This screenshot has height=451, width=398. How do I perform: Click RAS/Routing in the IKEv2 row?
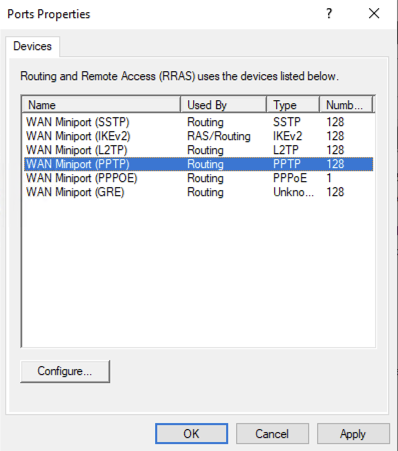click(219, 136)
